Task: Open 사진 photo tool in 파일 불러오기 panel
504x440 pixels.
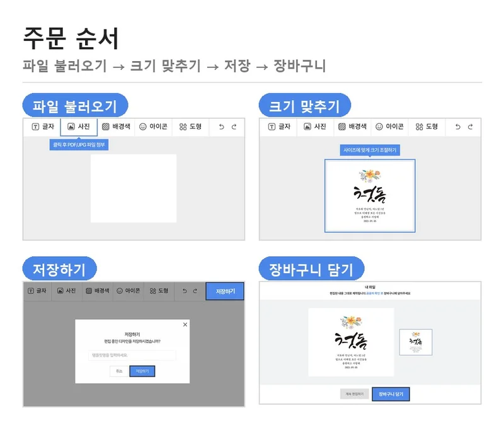Action: (x=79, y=127)
